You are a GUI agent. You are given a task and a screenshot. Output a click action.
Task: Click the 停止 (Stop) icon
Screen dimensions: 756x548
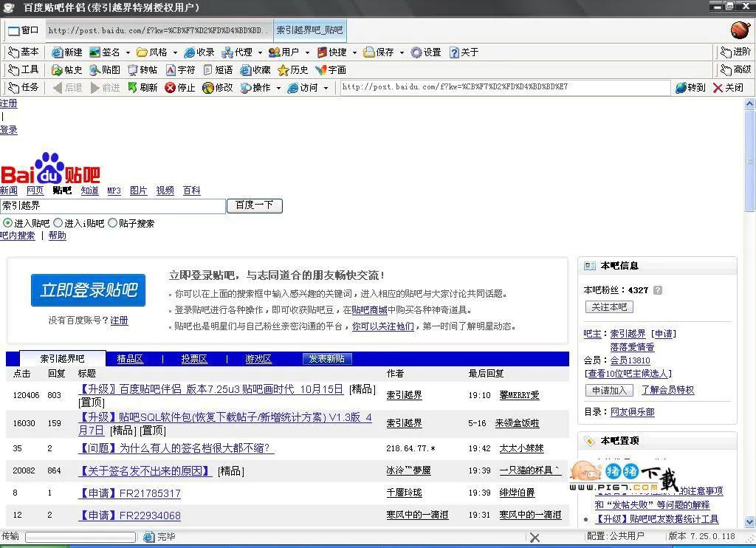[x=182, y=86]
